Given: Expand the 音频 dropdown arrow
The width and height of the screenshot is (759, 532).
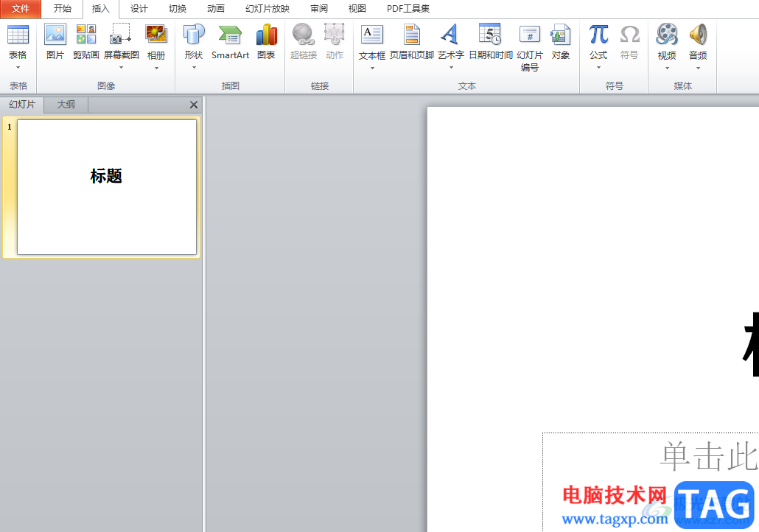Looking at the screenshot, I should (698, 69).
